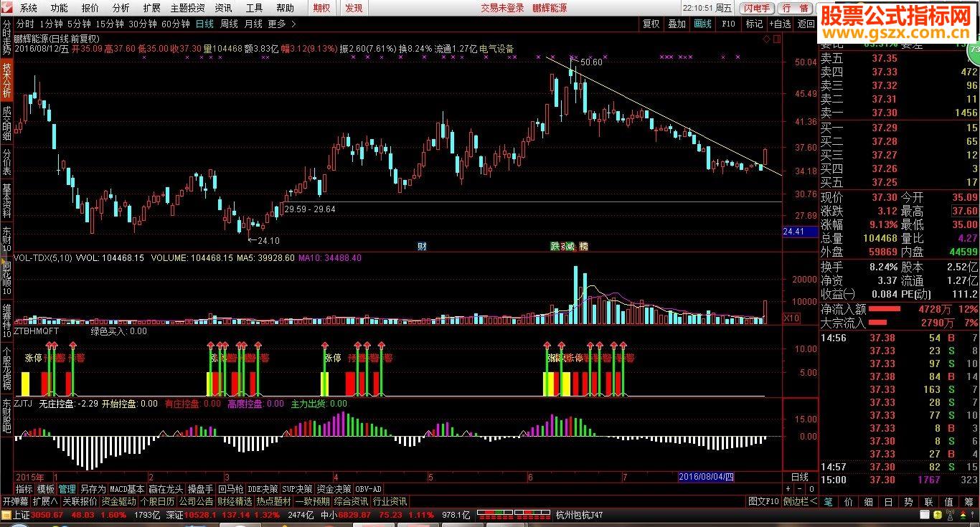Open 图文F10 at bottom right

click(x=763, y=502)
